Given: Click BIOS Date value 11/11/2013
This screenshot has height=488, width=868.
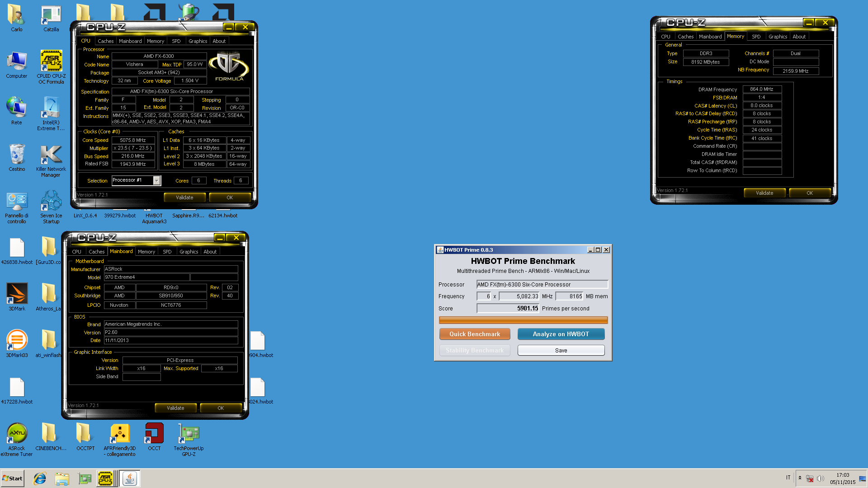Looking at the screenshot, I should pyautogui.click(x=171, y=341).
